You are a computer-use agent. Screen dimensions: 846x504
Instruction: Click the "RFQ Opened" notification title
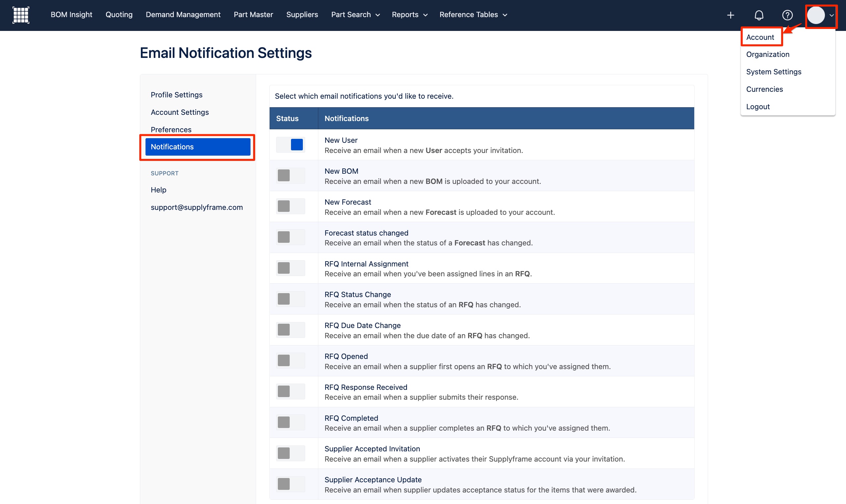coord(346,356)
